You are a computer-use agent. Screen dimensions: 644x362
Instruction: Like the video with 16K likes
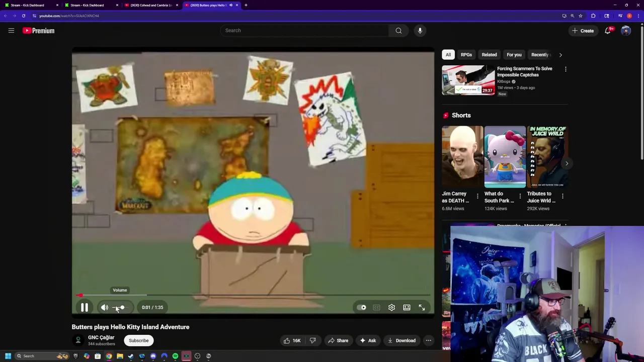[x=292, y=340]
